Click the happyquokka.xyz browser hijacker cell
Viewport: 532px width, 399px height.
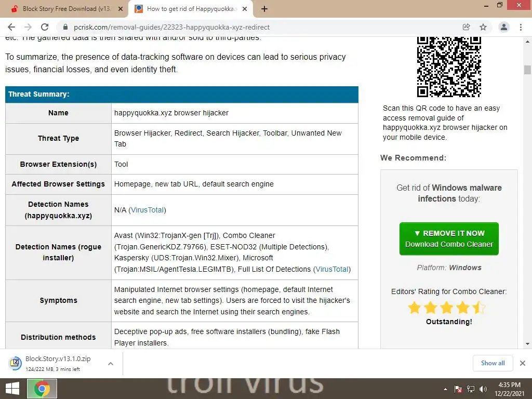click(x=234, y=113)
